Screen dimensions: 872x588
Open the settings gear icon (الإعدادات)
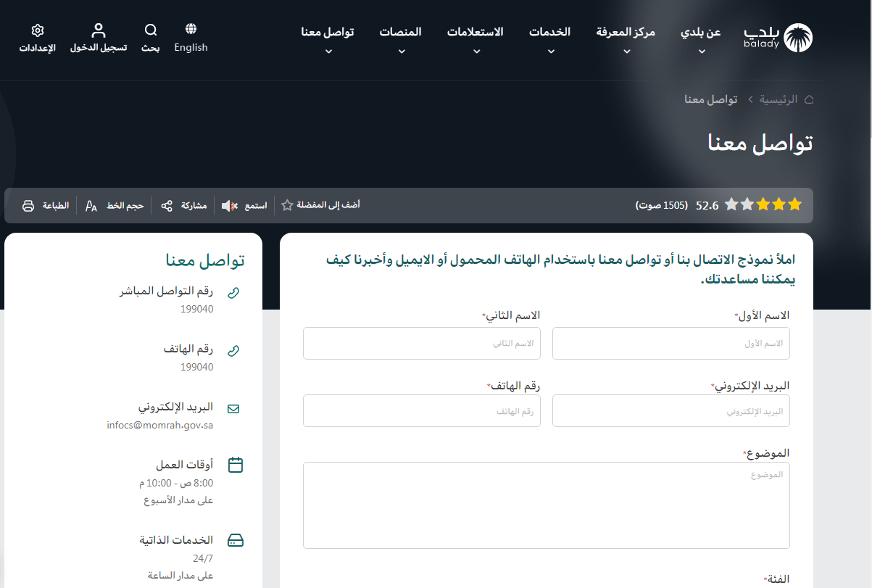tap(38, 30)
